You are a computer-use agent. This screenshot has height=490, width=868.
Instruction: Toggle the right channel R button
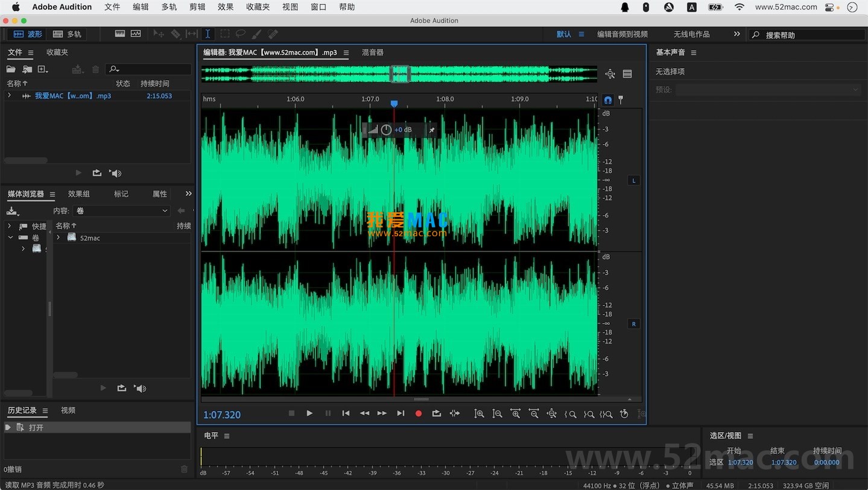(x=633, y=324)
